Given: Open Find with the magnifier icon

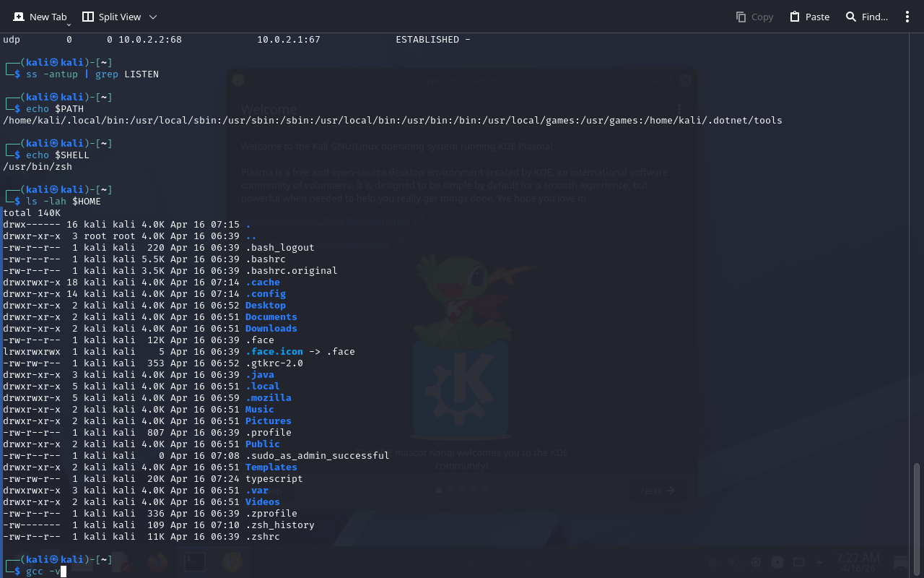Looking at the screenshot, I should (851, 17).
